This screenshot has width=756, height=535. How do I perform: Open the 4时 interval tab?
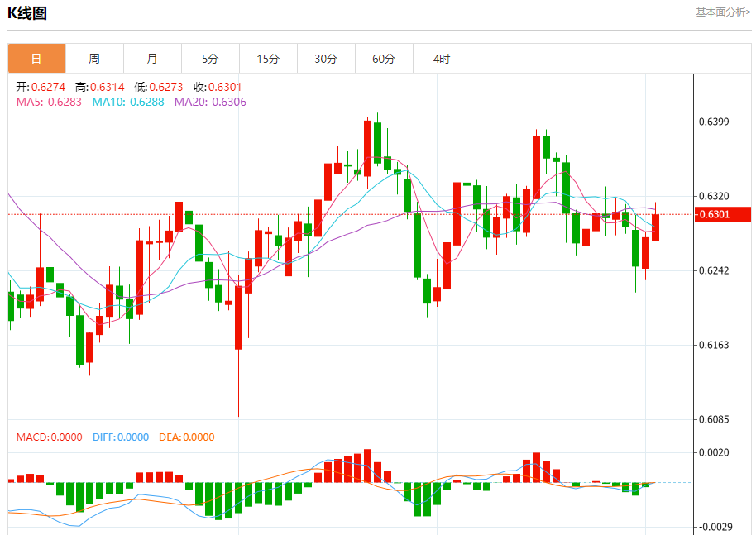coord(442,59)
